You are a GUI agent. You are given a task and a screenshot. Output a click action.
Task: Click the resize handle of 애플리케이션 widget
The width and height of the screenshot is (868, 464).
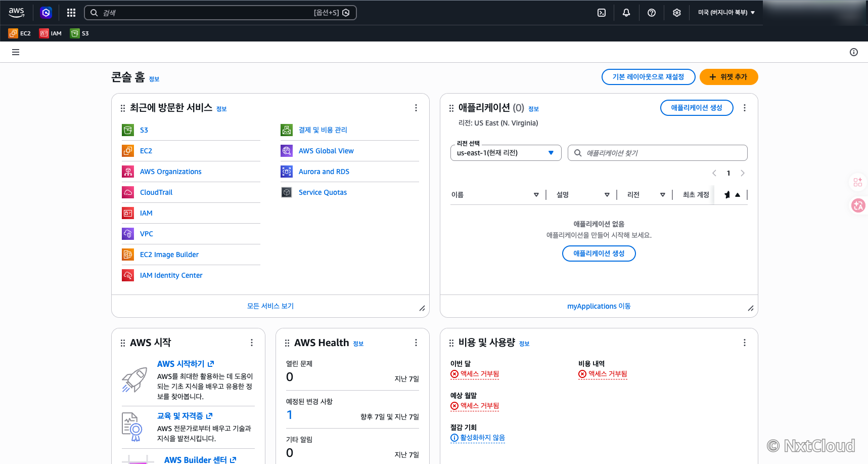click(751, 308)
